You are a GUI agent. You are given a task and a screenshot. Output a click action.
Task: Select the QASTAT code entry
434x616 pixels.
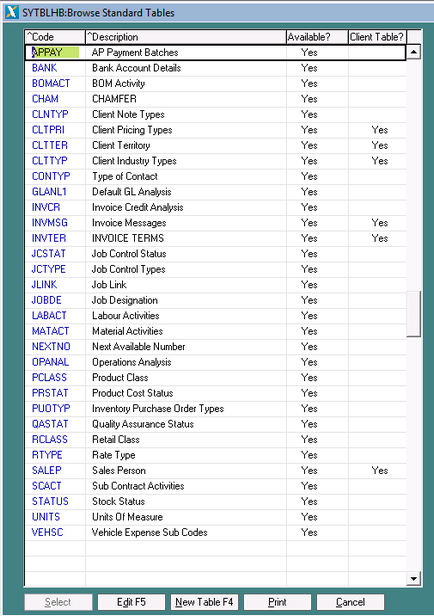coord(50,424)
